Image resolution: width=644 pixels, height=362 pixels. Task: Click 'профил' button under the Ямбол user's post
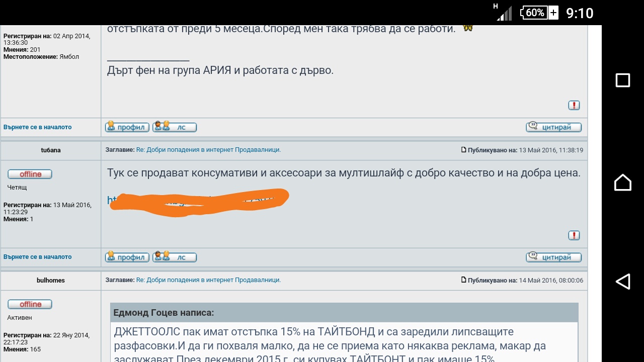(x=127, y=127)
